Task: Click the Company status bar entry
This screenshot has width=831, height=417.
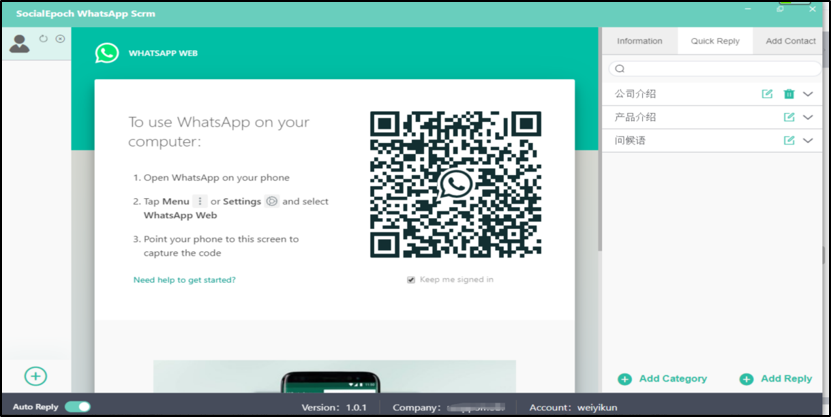Action: (x=448, y=407)
